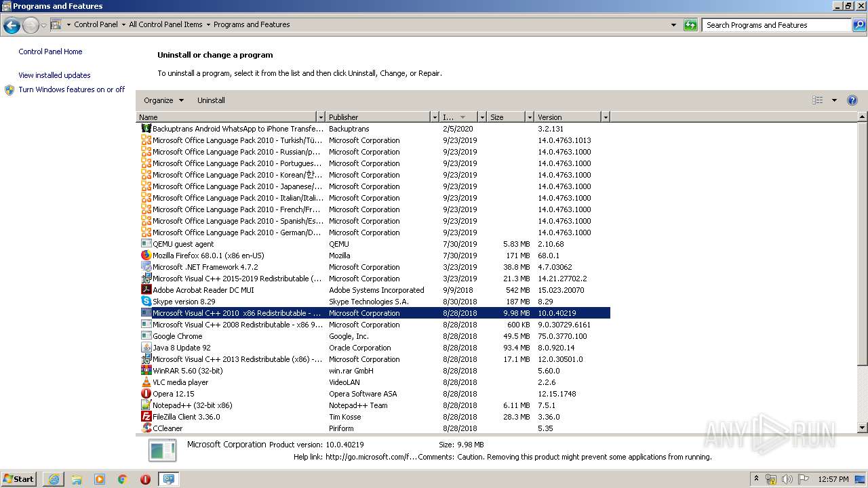Click the Visual C++ 2015-2019 Redistributable icon
The image size is (868, 488).
pos(146,279)
